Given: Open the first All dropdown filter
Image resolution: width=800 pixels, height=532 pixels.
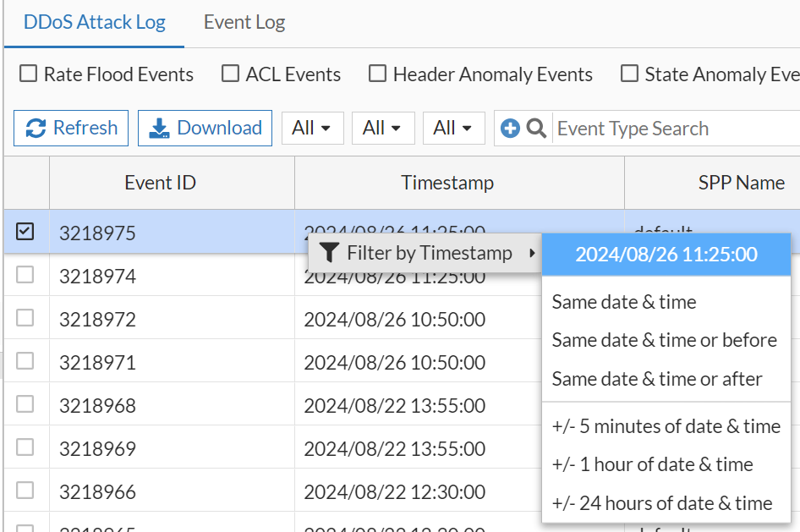Looking at the screenshot, I should (312, 128).
